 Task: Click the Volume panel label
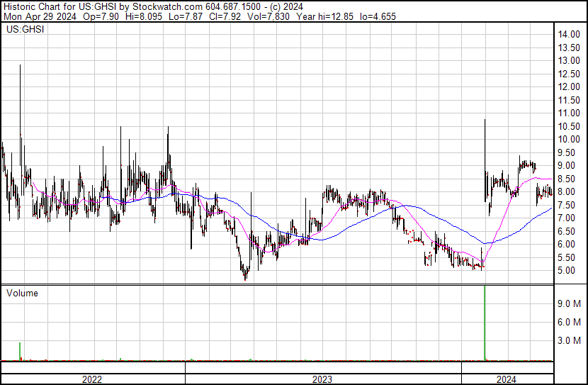(x=22, y=293)
